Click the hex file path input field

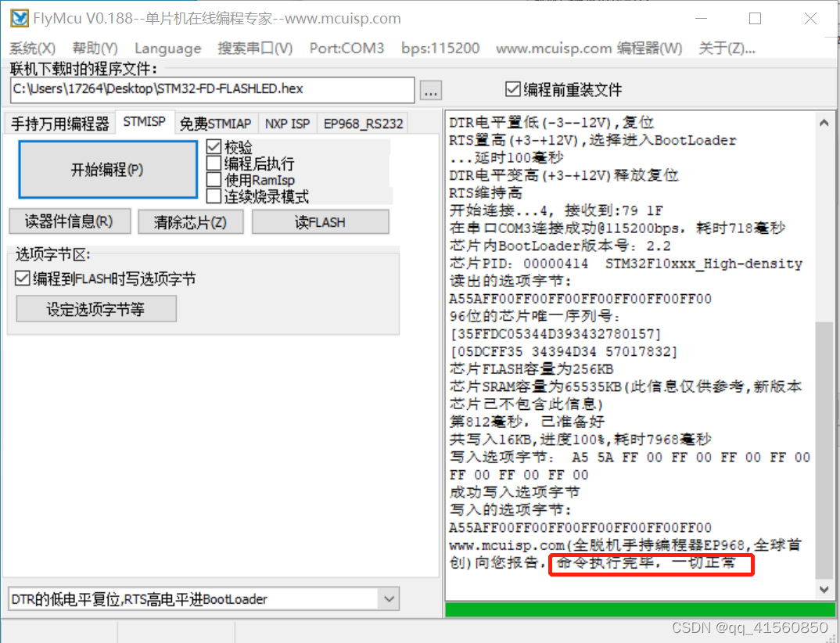(x=212, y=89)
